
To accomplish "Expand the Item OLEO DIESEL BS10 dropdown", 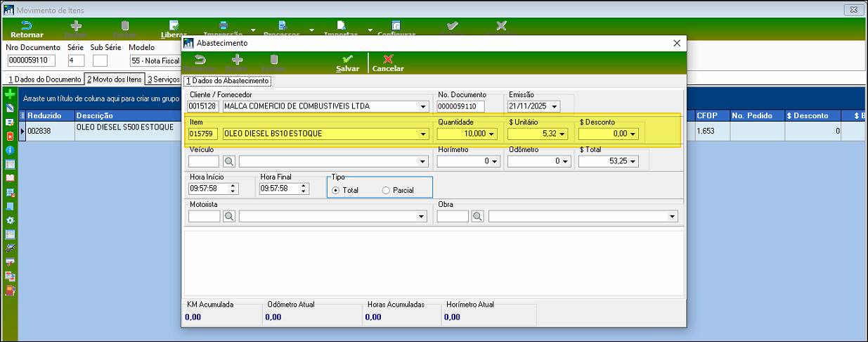I will click(422, 134).
